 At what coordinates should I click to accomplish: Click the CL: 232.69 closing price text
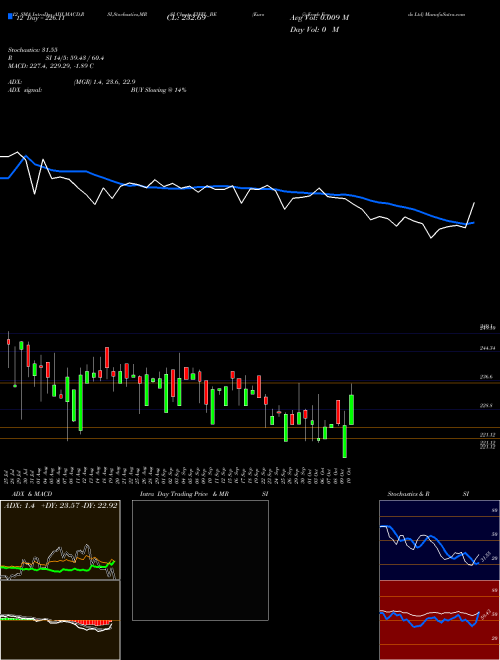(186, 18)
